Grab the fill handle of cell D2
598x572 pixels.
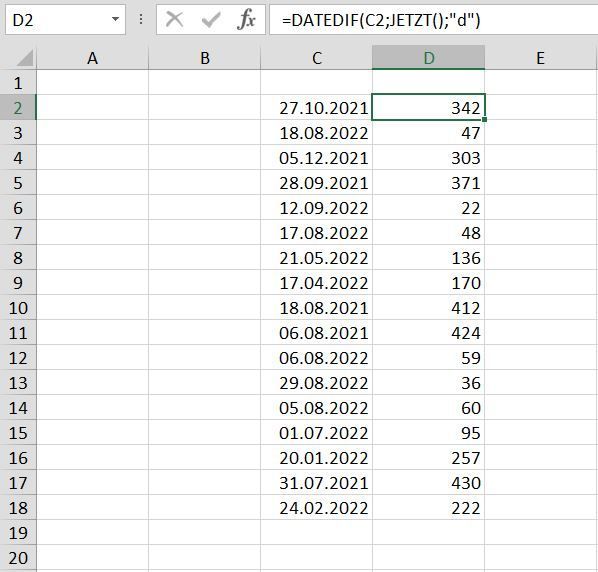(484, 120)
